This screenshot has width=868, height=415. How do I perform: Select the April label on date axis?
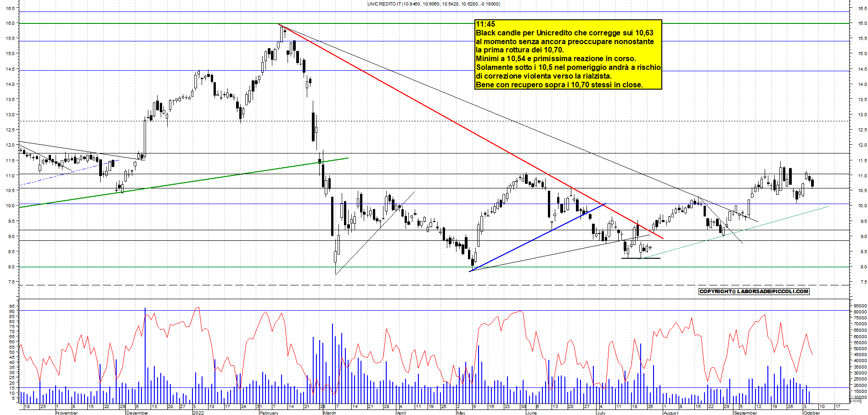click(x=400, y=413)
